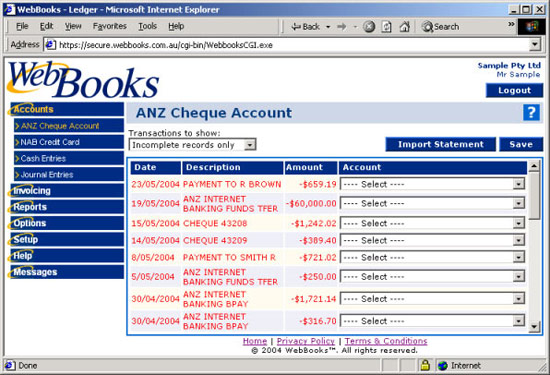Click the transaction list scroll up arrow
The height and width of the screenshot is (375, 550).
(x=534, y=166)
